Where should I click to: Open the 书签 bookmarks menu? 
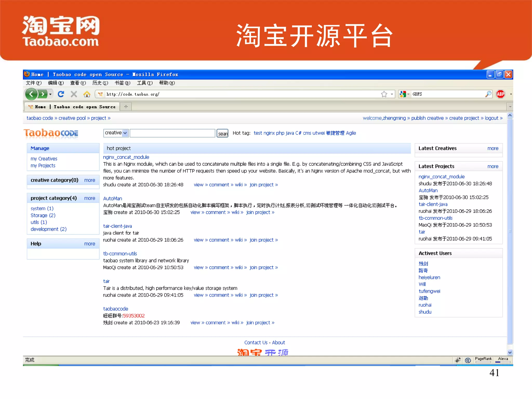click(x=122, y=83)
